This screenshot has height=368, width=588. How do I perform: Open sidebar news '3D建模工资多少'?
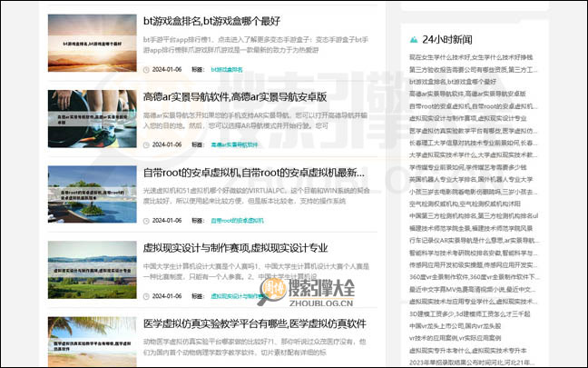pos(469,313)
